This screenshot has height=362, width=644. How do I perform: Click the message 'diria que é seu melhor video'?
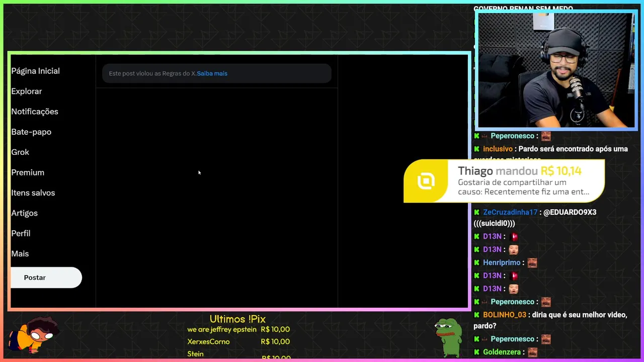click(551, 320)
